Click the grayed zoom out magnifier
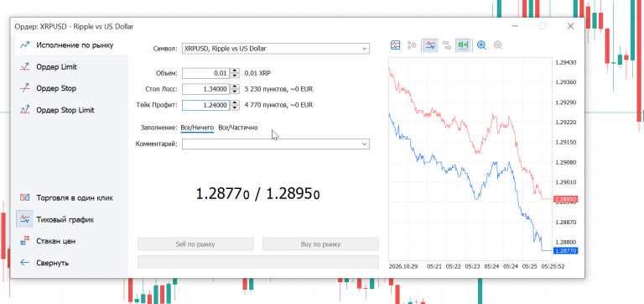 tap(498, 45)
